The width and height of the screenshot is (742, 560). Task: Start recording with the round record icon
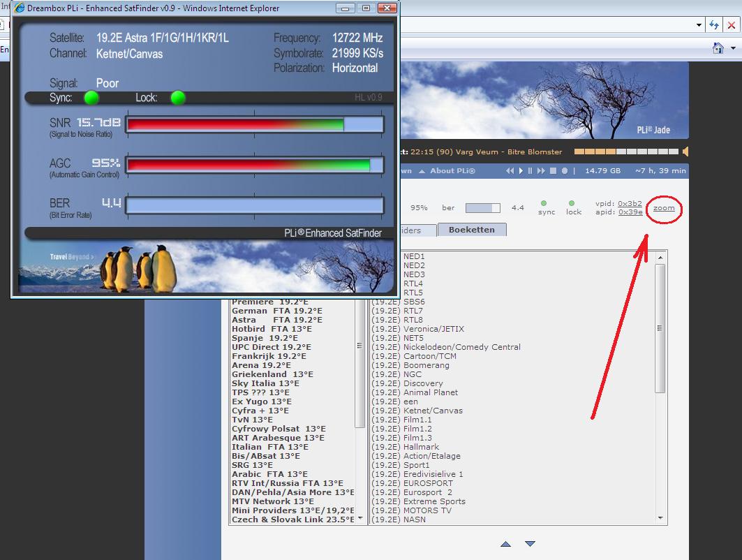(565, 171)
